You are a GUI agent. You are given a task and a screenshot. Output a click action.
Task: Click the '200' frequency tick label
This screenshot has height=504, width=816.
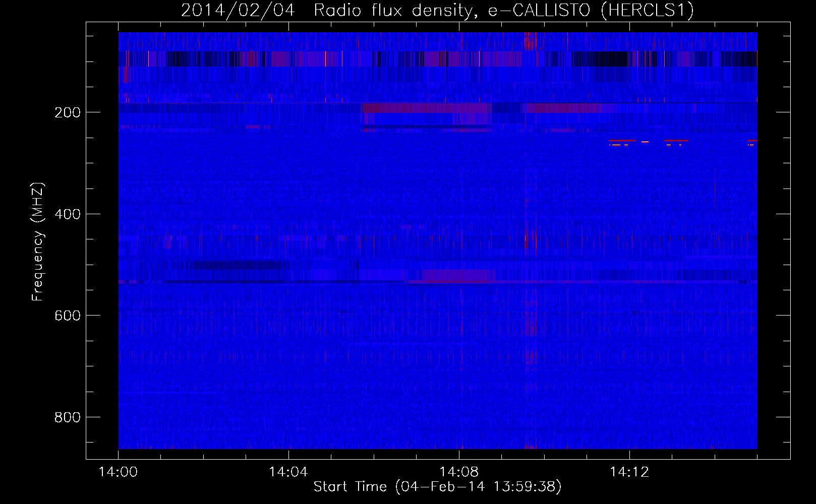tap(68, 112)
